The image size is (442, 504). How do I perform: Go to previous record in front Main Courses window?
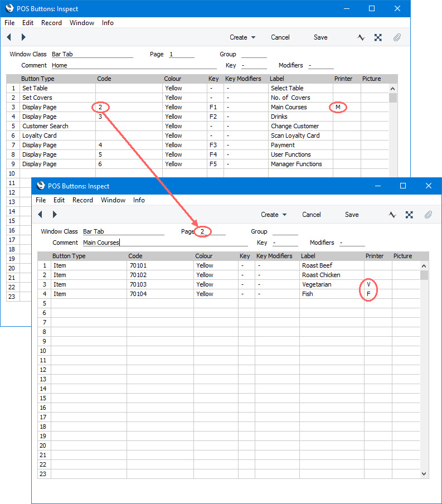(40, 215)
